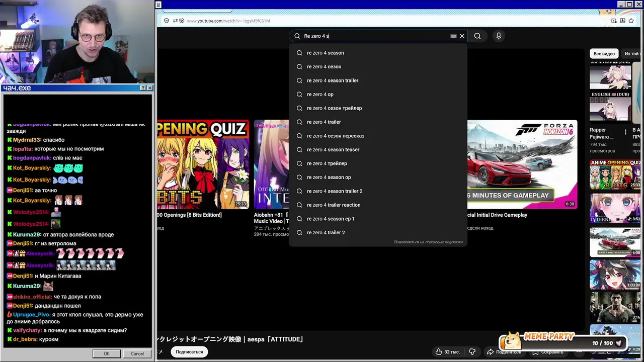The height and width of the screenshot is (362, 644).
Task: Choose suggestion 're zero 4 season trailer 2'
Action: click(378, 191)
